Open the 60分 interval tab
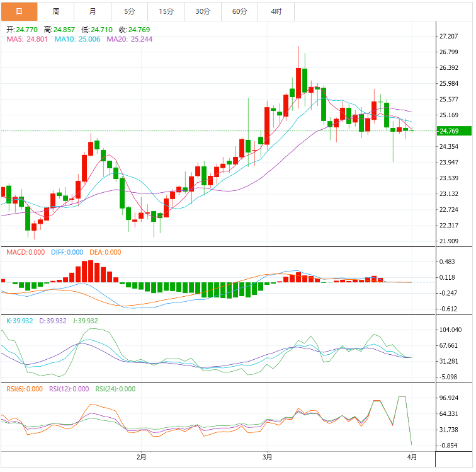The width and height of the screenshot is (476, 472). click(x=240, y=11)
